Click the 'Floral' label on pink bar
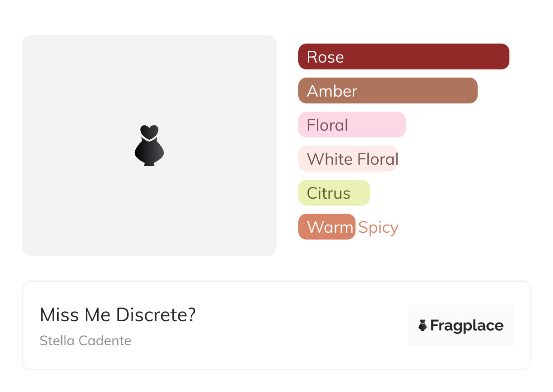Viewport: 553px width, 392px height. tap(327, 125)
